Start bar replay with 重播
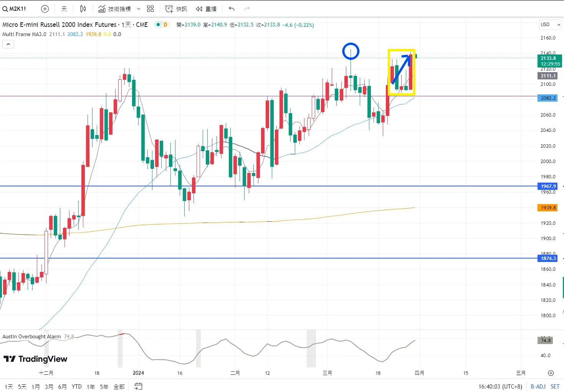564x392 pixels. [x=206, y=9]
